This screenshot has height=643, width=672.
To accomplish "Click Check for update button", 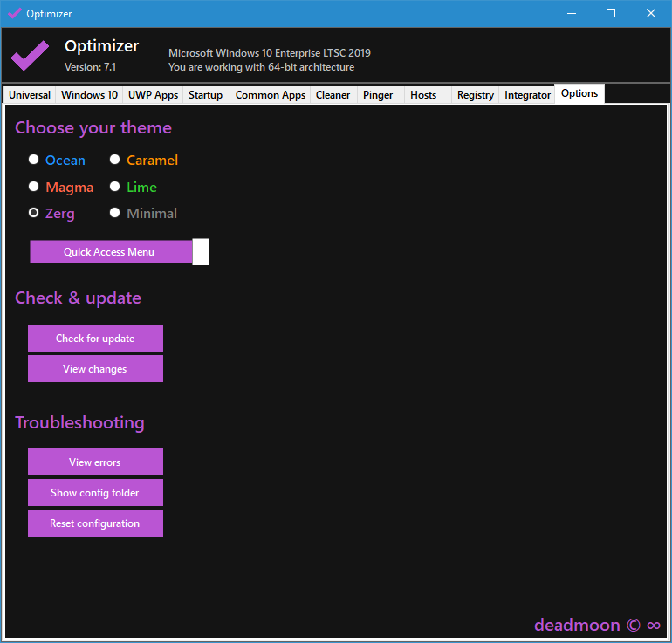I will coord(95,339).
